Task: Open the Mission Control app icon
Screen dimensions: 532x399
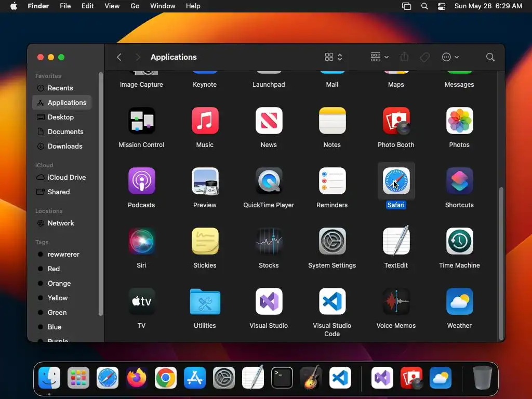Action: pyautogui.click(x=141, y=121)
